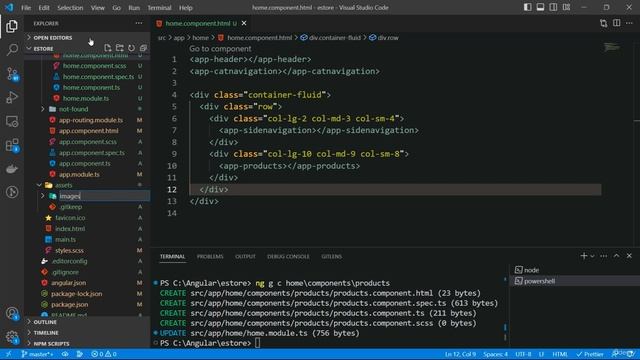Screen dimensions: 640x360
Task: Open the Manage gear icon
Action: click(x=12, y=337)
